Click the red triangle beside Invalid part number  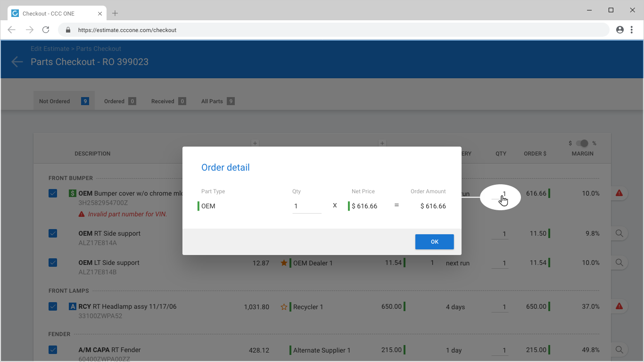(82, 214)
